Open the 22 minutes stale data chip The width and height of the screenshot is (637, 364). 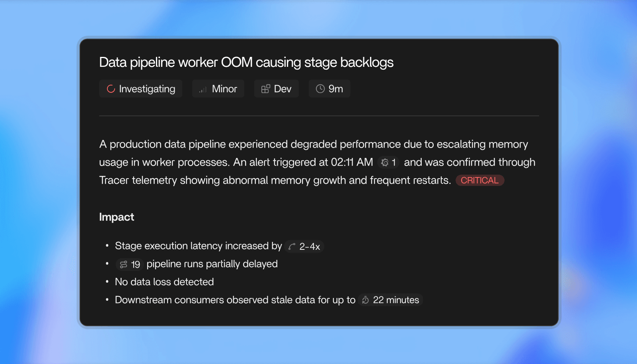point(390,300)
